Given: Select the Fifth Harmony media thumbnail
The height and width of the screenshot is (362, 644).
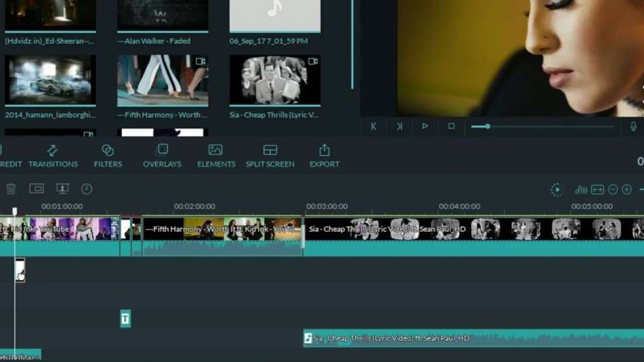Looking at the screenshot, I should click(163, 80).
